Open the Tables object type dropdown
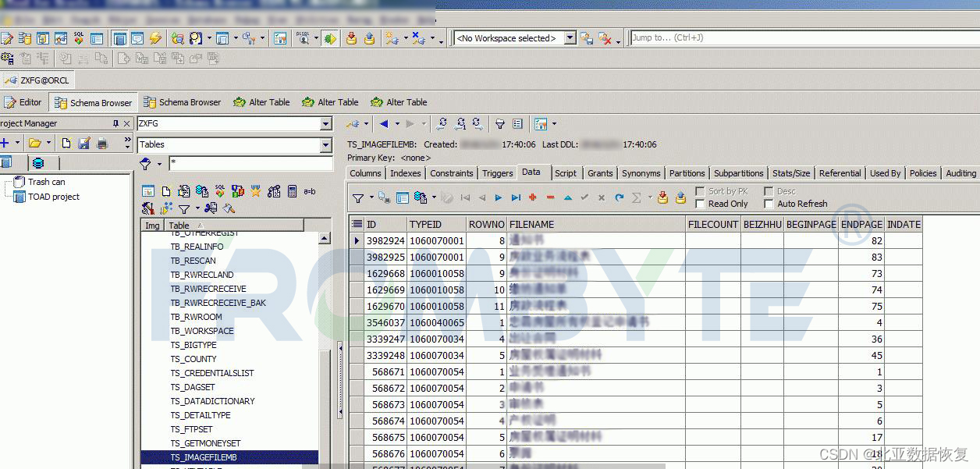 [x=326, y=144]
